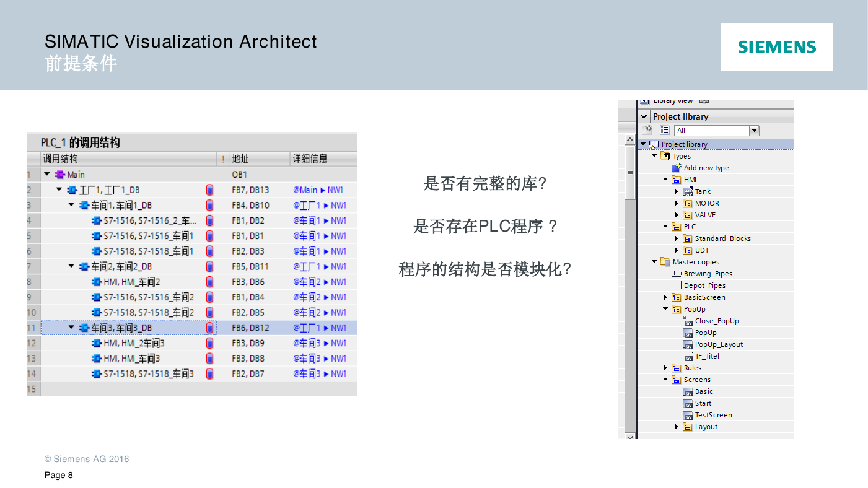
Task: Expand the BasicScreen folder arrow
Action: [666, 297]
